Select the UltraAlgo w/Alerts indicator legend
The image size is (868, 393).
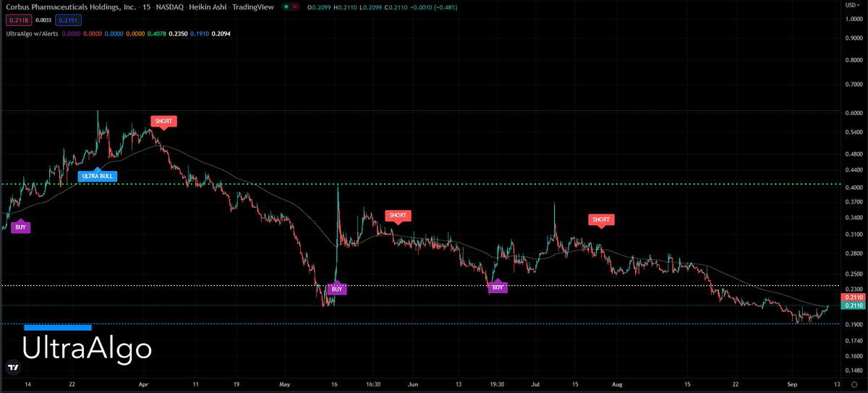(x=33, y=33)
